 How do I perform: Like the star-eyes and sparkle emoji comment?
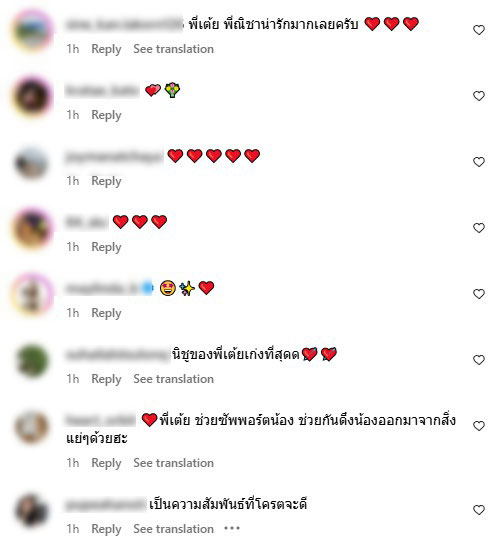[479, 294]
